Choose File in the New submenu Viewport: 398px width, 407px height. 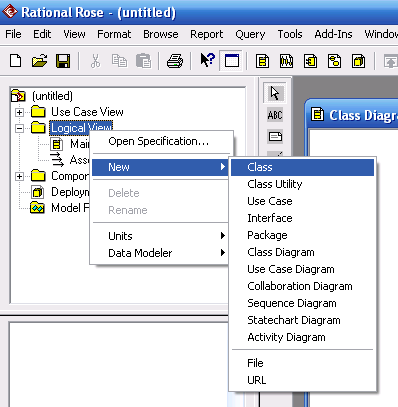pyautogui.click(x=302, y=363)
